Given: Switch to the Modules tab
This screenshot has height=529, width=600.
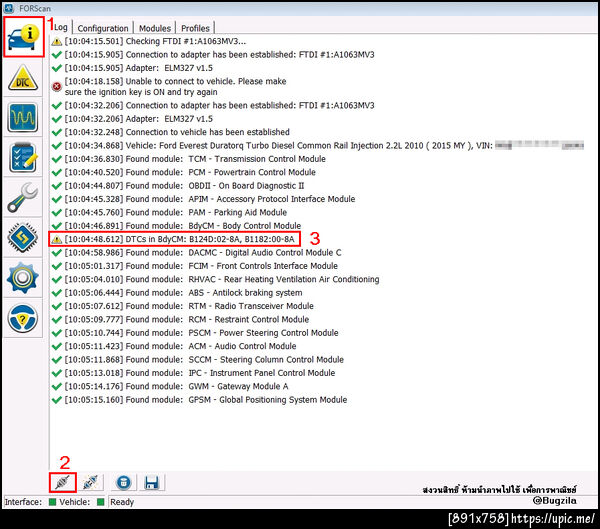Looking at the screenshot, I should tap(155, 28).
